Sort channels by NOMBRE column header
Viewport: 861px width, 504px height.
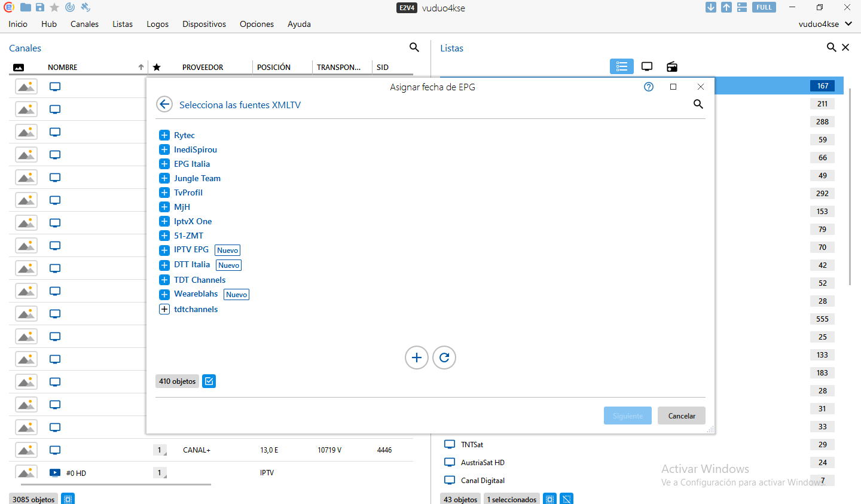[63, 67]
